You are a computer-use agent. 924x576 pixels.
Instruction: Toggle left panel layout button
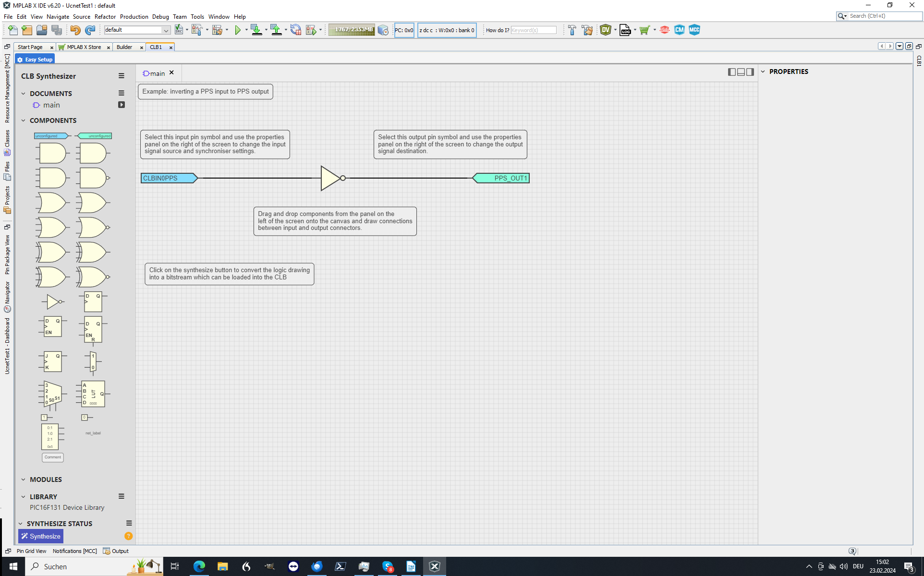[732, 72]
